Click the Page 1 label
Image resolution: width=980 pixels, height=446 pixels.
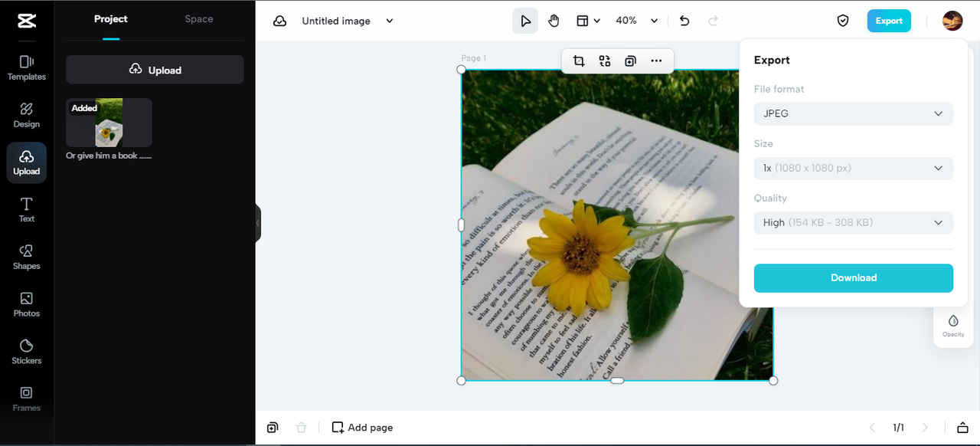[x=473, y=58]
